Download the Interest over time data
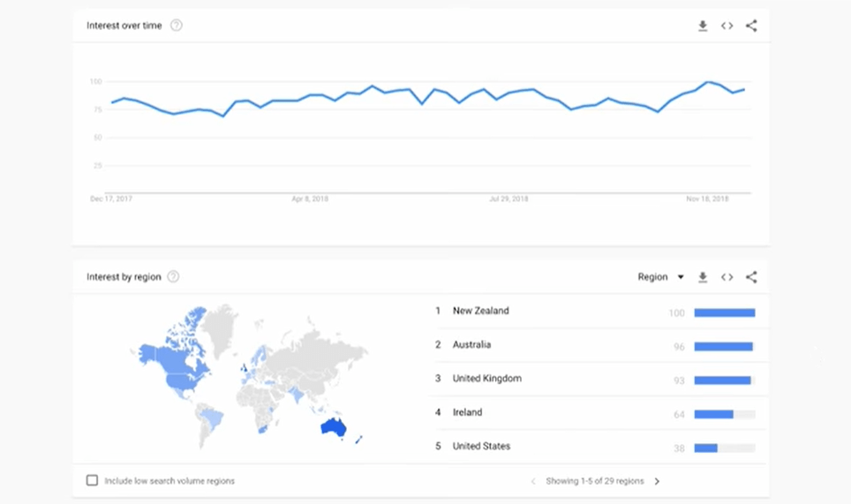Viewport: 851px width, 504px height. pyautogui.click(x=703, y=26)
